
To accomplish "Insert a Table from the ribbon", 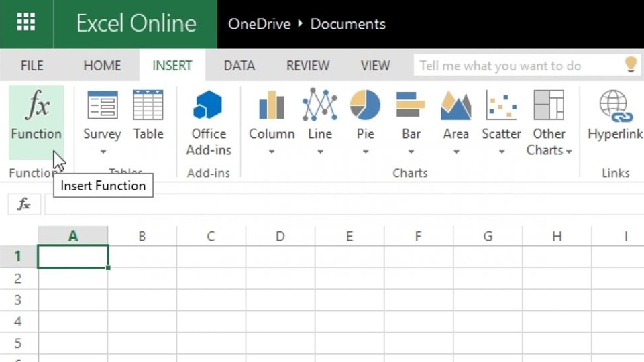I will 148,115.
